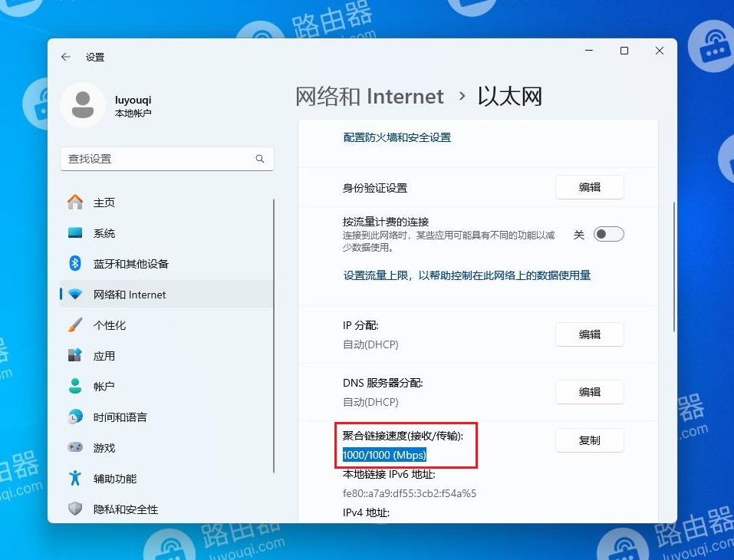Click the 聚合链接速度(接收/传输) label
This screenshot has height=560, width=734.
403,436
